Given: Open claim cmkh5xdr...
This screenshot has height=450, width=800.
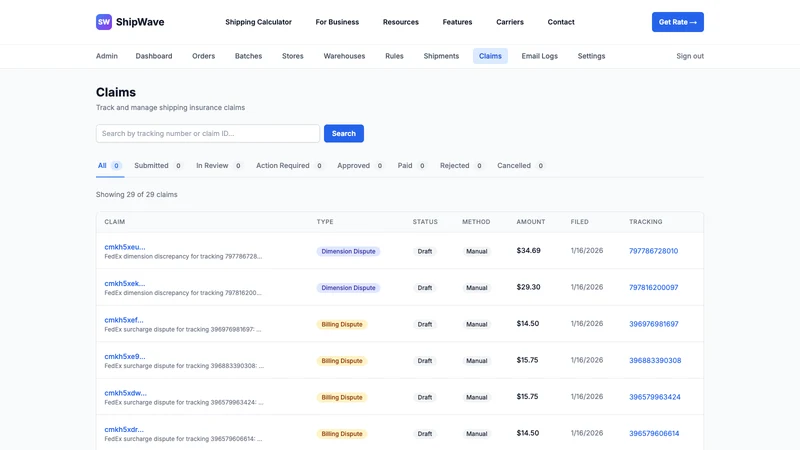Looking at the screenshot, I should (x=124, y=430).
